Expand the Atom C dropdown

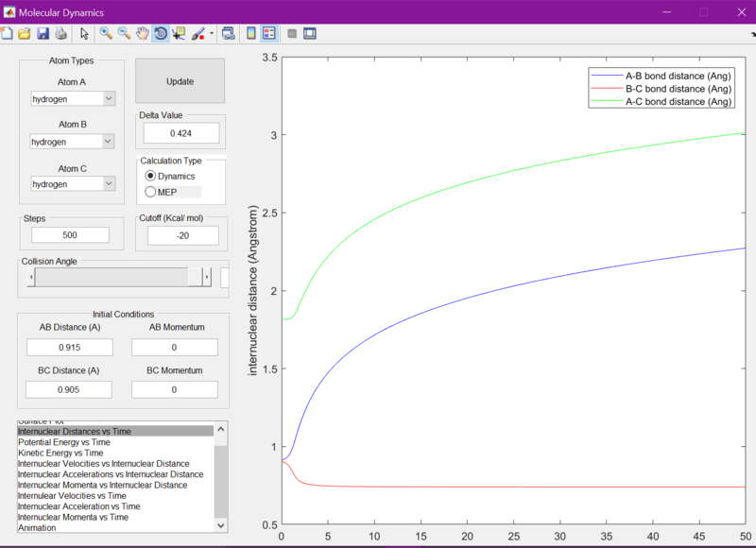click(74, 184)
